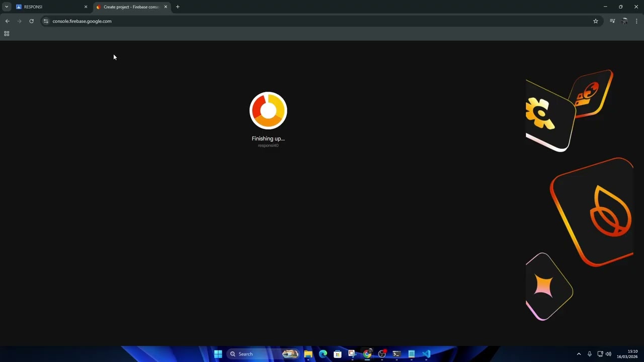Bookmark this page with the star icon
This screenshot has height=362, width=644.
(x=596, y=21)
